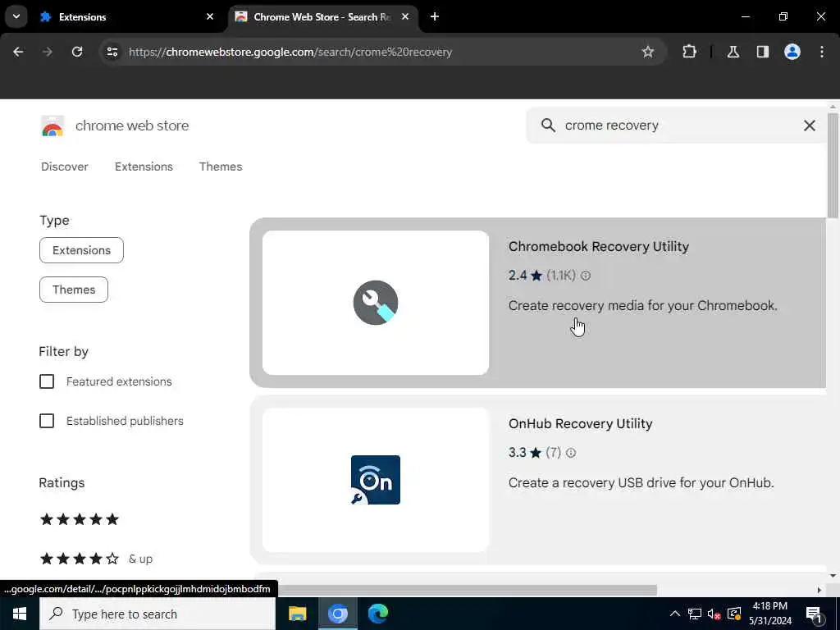Click the Windows taskbar search box
This screenshot has width=840, height=630.
tap(157, 614)
